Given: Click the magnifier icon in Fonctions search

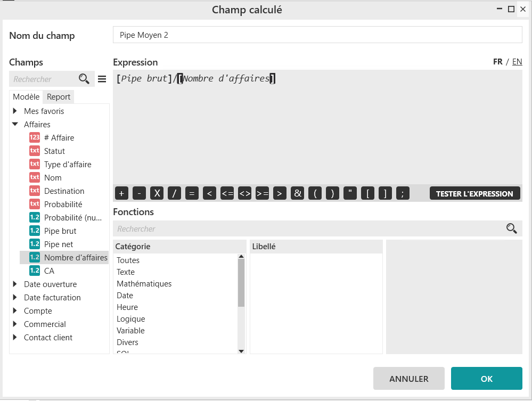Looking at the screenshot, I should pos(511,228).
